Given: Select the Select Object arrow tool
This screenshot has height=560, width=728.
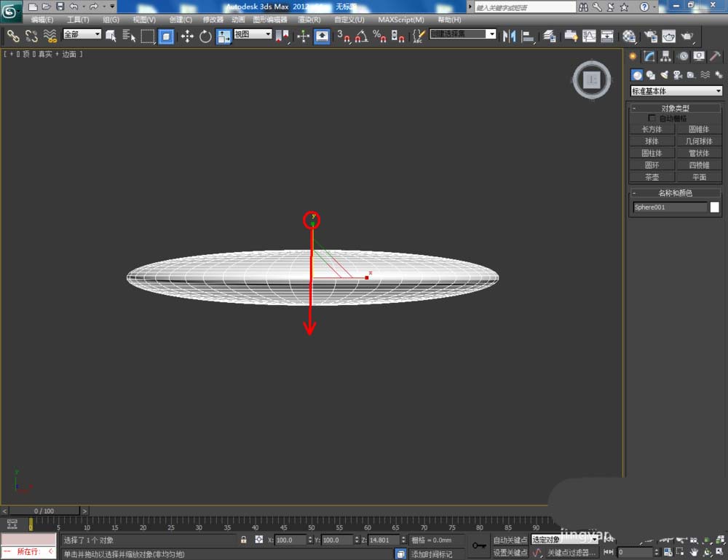Looking at the screenshot, I should coord(111,36).
